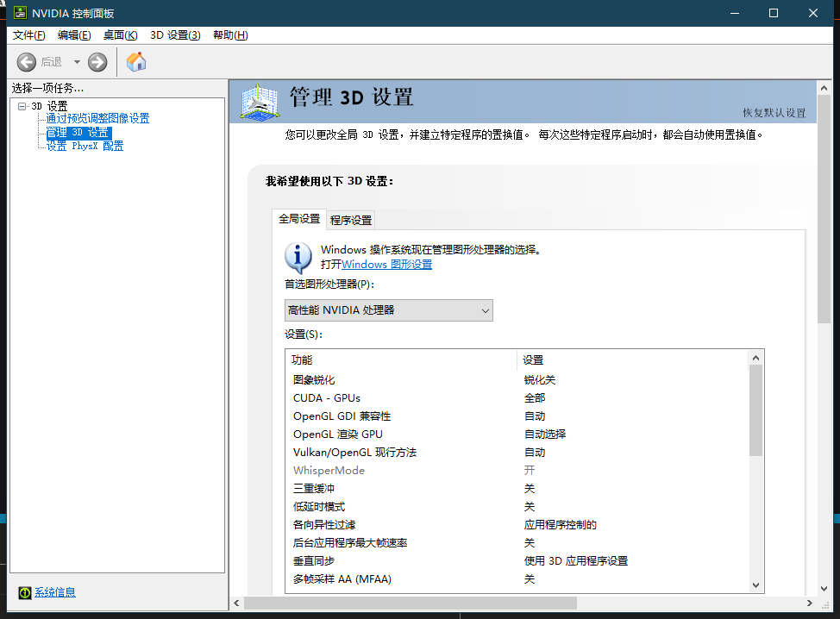The height and width of the screenshot is (619, 840).
Task: Click the 设置 column header
Action: tap(632, 360)
